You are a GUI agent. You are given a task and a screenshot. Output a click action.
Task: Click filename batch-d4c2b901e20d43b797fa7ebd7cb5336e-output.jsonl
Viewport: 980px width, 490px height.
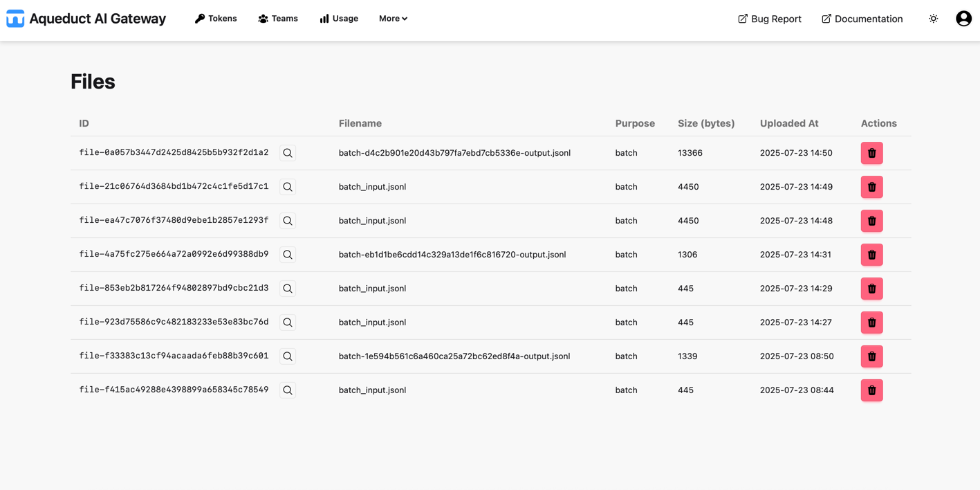454,153
